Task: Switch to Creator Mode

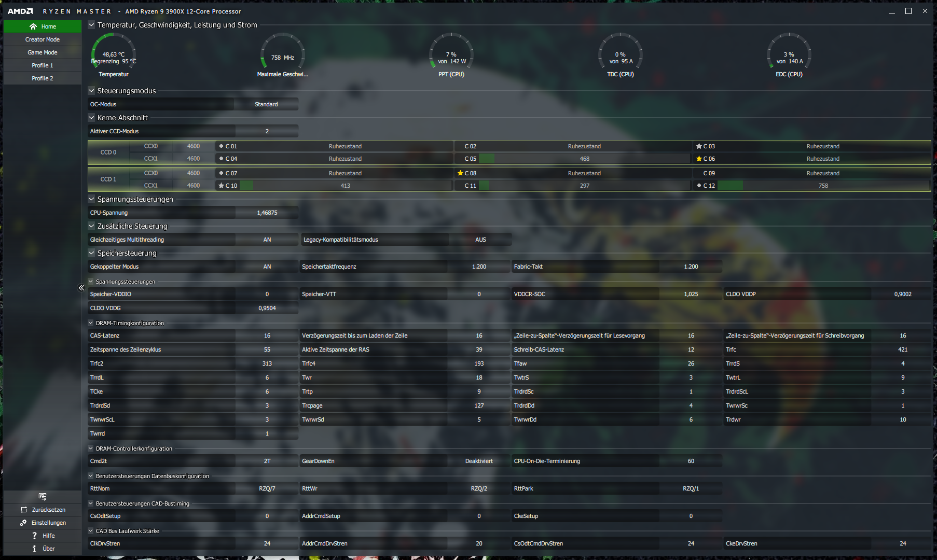Action: 43,39
